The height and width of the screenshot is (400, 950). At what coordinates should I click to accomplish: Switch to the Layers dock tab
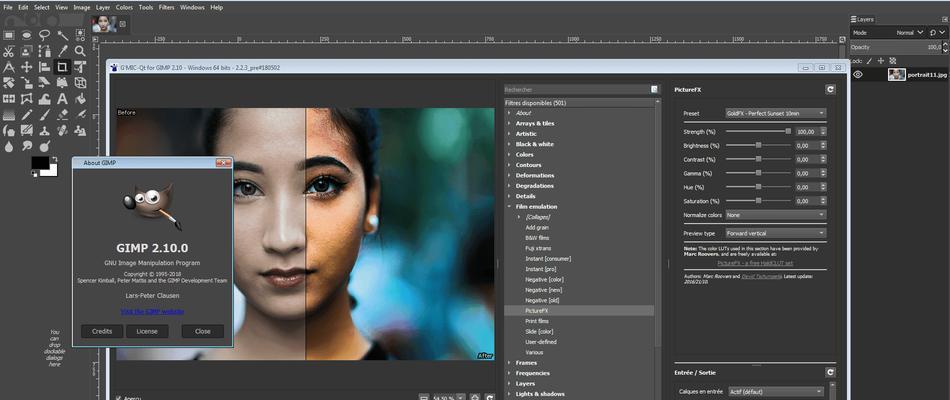(x=862, y=19)
